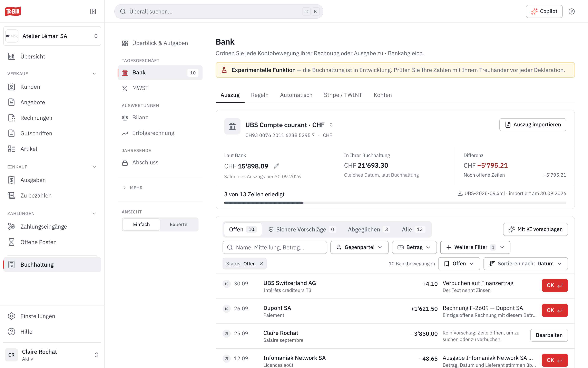The height and width of the screenshot is (368, 588).
Task: Switch view to Experte
Action: click(x=179, y=224)
